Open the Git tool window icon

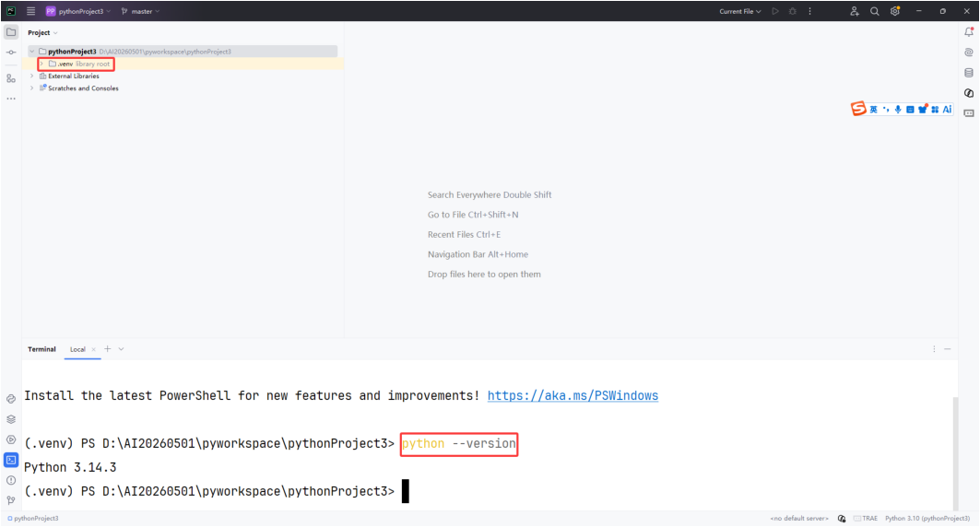[x=11, y=500]
